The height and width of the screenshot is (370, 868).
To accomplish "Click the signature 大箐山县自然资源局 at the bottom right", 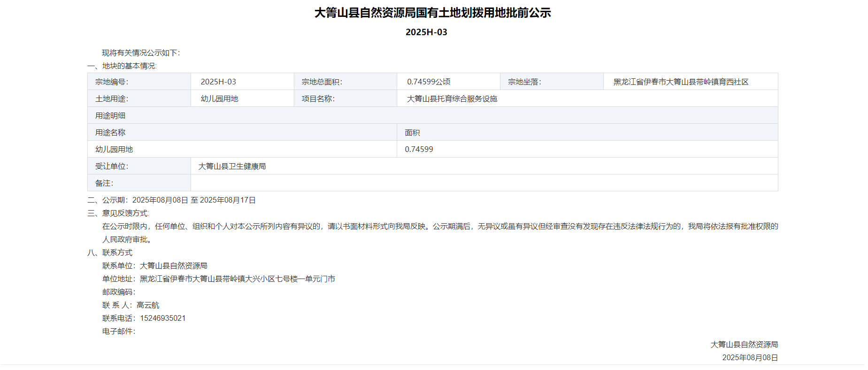I will pos(744,345).
